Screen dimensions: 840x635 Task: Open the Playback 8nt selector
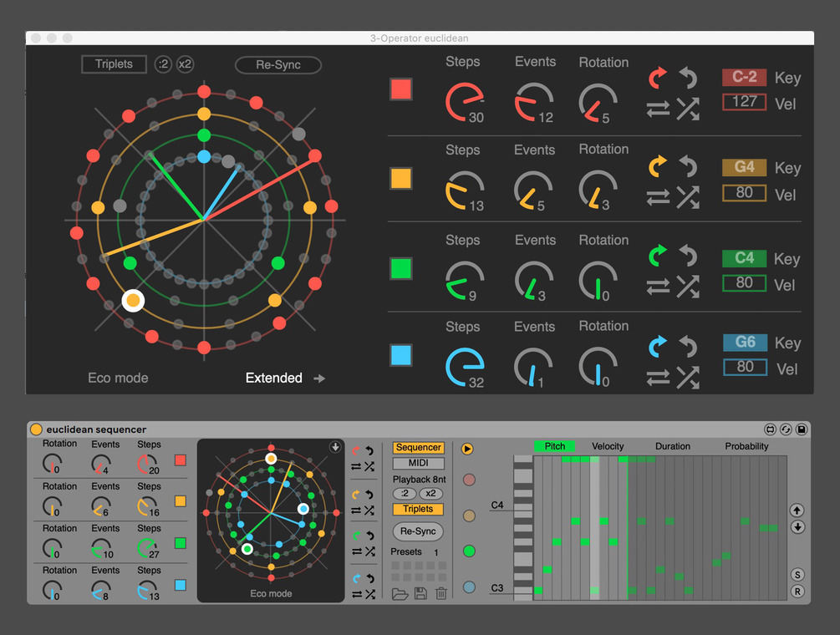point(420,479)
